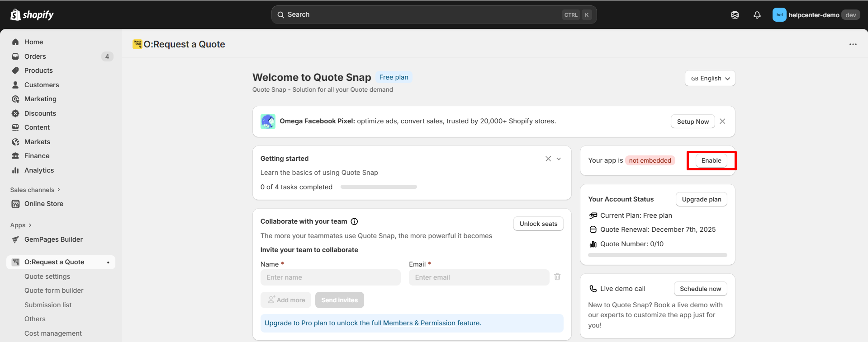Click the Enter name input field
Screen dimensions: 868x342
point(330,277)
